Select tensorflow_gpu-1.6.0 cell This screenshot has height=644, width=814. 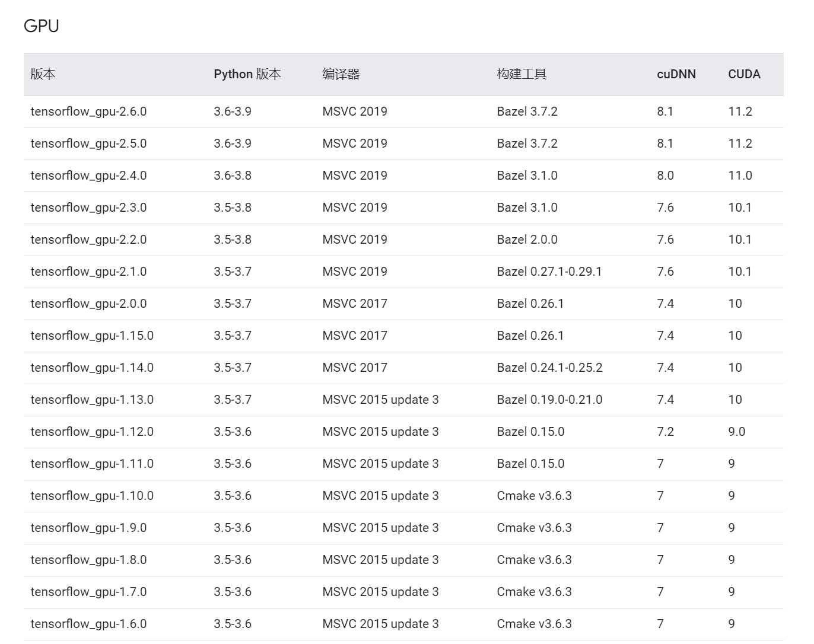88,624
